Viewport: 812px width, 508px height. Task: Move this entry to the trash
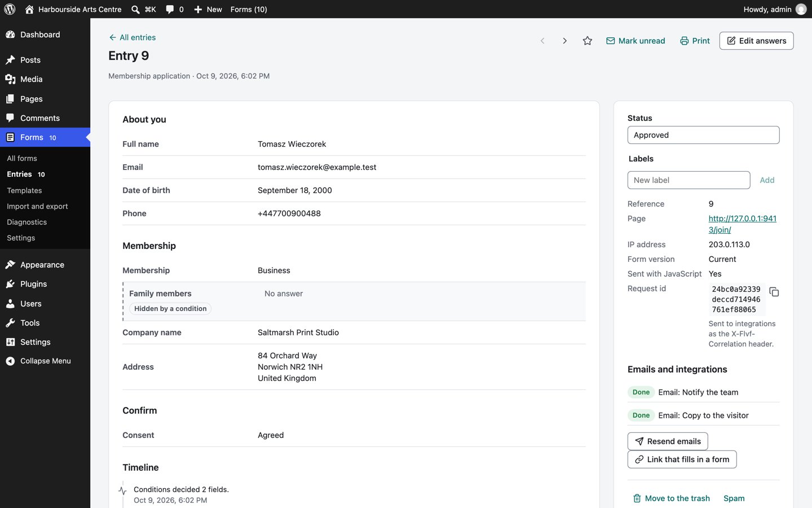(x=671, y=498)
